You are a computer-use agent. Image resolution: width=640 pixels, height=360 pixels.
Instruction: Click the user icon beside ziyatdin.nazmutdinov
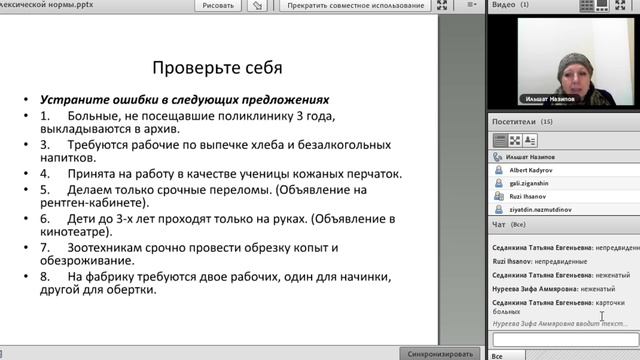[499, 209]
